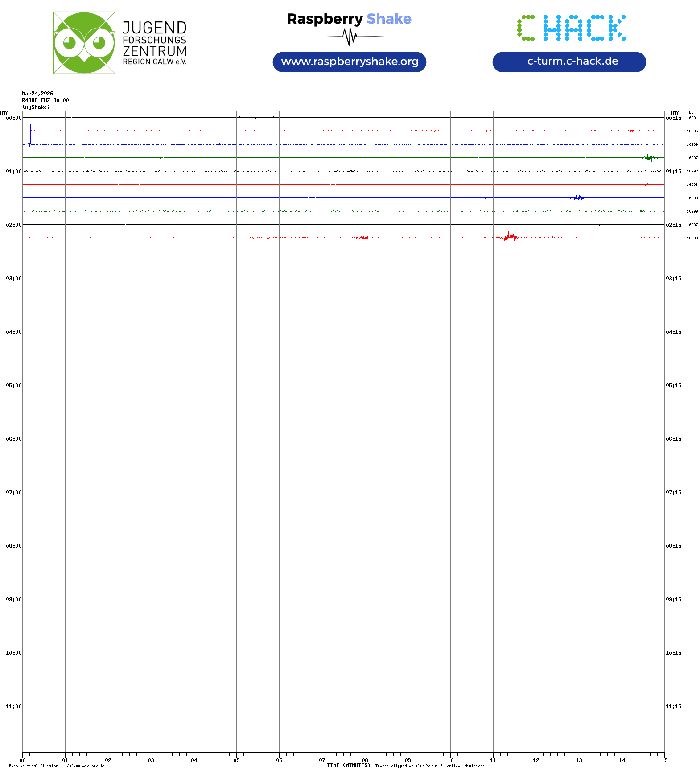Image resolution: width=700 pixels, height=772 pixels.
Task: Click the blue burst near minute 13
Action: (x=577, y=198)
